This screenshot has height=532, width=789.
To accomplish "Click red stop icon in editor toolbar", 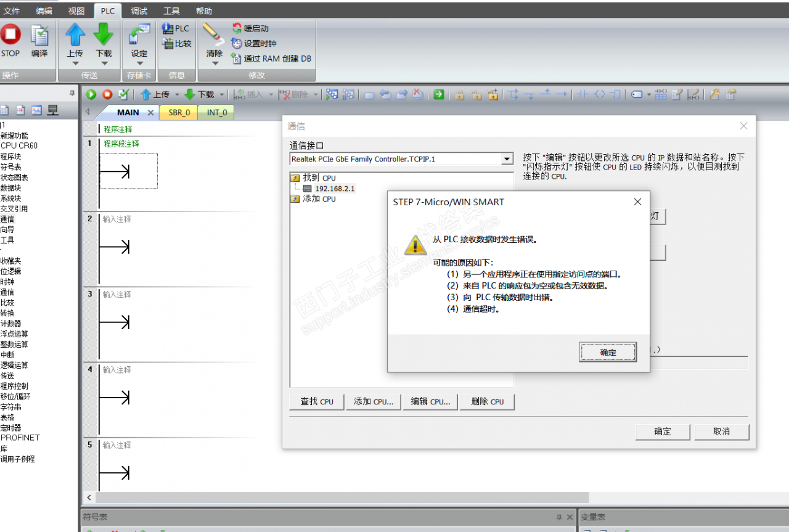I will point(107,94).
